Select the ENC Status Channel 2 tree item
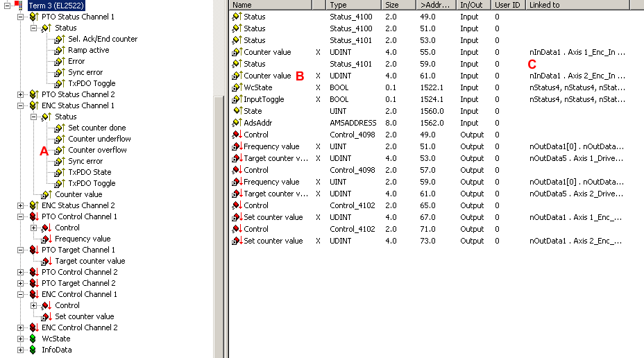 click(x=78, y=205)
